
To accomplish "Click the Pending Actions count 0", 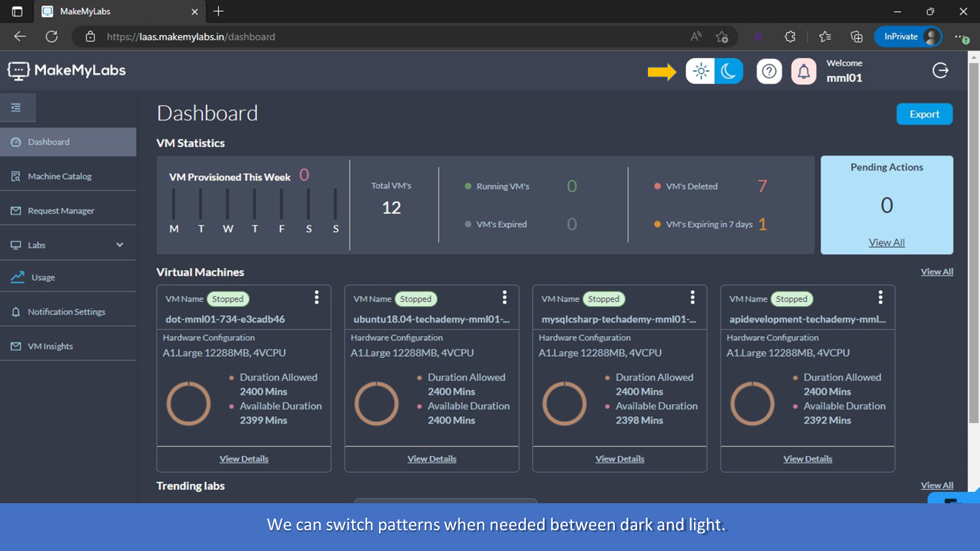I will pos(887,205).
